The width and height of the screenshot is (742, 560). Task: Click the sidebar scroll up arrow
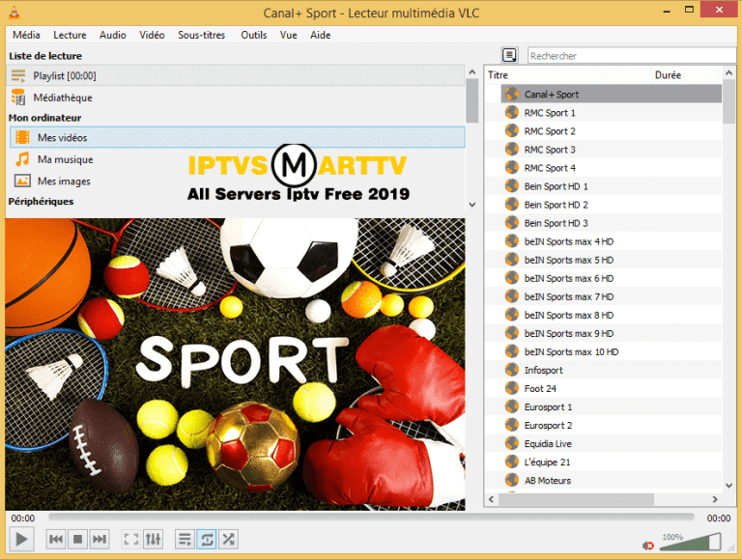coord(471,71)
